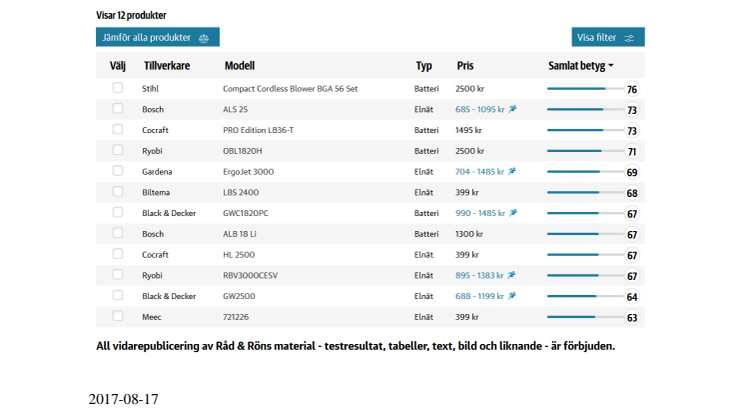This screenshot has height=419, width=746.
Task: Open the Visa filter button
Action: pos(608,37)
